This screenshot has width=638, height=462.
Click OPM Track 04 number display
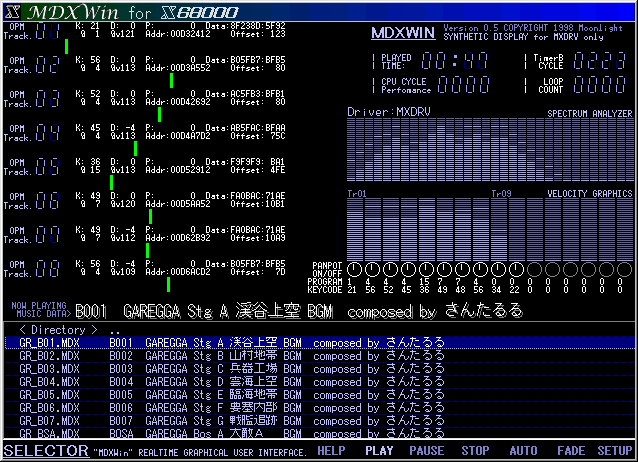coord(48,133)
